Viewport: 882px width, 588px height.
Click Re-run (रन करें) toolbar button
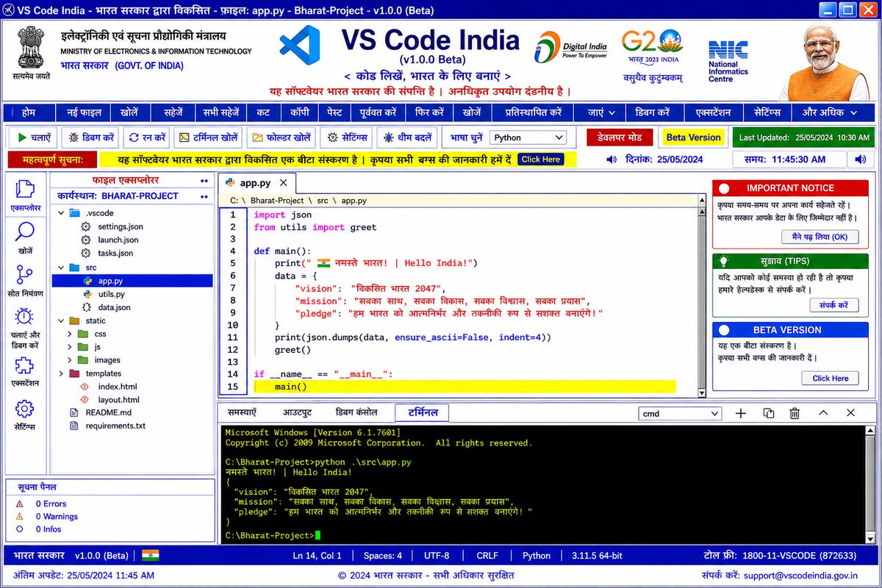(147, 137)
